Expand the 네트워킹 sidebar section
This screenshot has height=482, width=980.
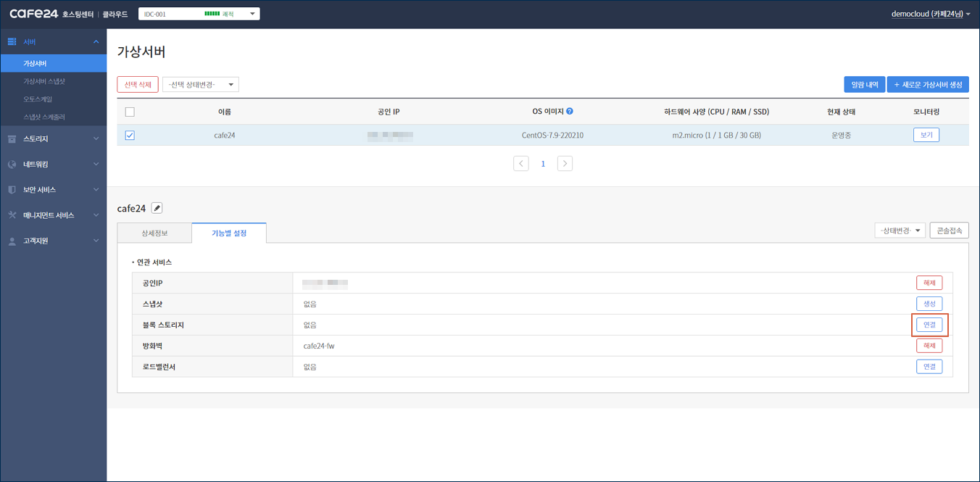click(x=96, y=165)
